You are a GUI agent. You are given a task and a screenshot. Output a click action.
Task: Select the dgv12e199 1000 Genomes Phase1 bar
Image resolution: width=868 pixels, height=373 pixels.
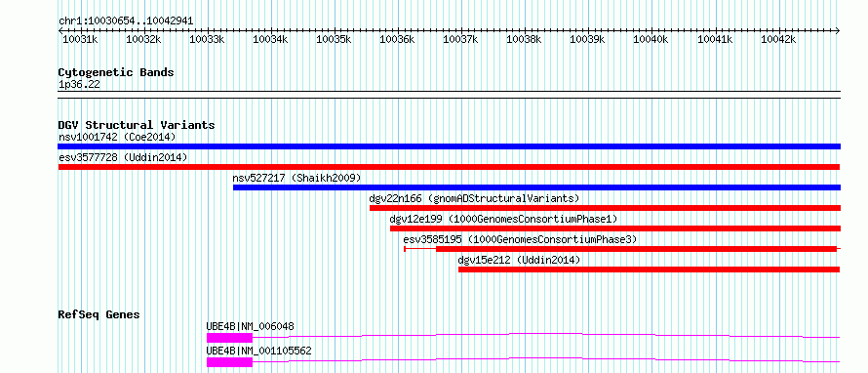coord(615,228)
